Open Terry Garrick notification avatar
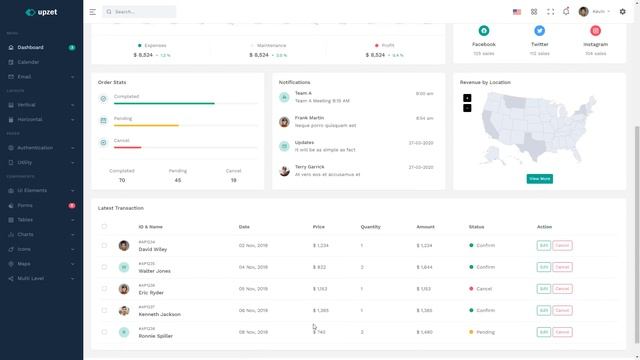The height and width of the screenshot is (360, 640). (284, 171)
